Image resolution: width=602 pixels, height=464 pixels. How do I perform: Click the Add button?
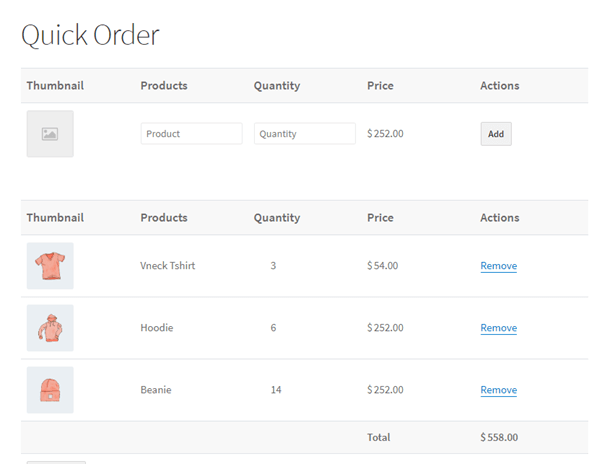pyautogui.click(x=496, y=134)
